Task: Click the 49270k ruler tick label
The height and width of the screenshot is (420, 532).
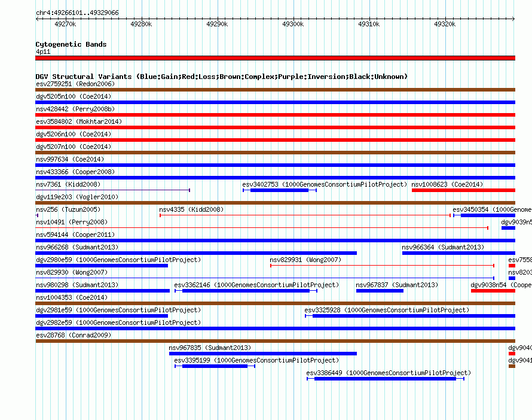Action: (65, 24)
